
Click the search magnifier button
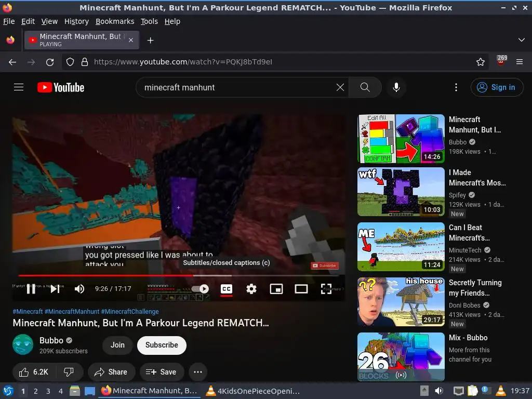[x=365, y=87]
